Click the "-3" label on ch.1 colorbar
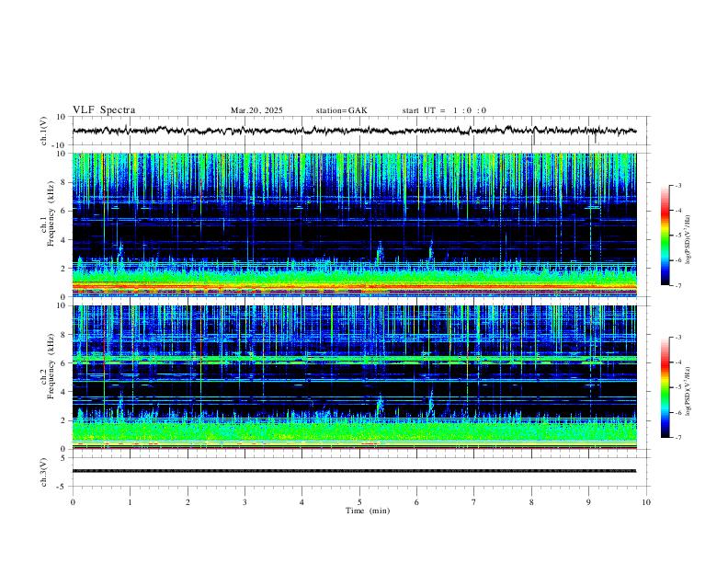728x563 pixels. point(677,186)
